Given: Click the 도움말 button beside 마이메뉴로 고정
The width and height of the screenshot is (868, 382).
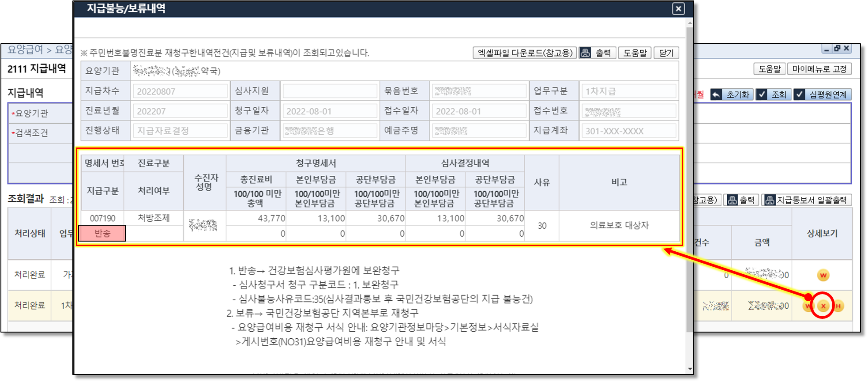Looking at the screenshot, I should 769,69.
